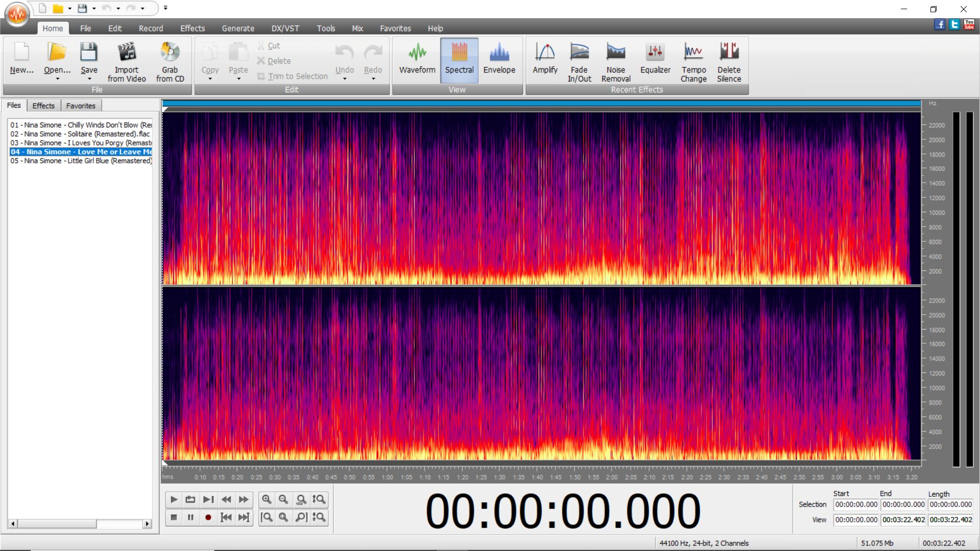Click Import from Video icon

[x=127, y=53]
